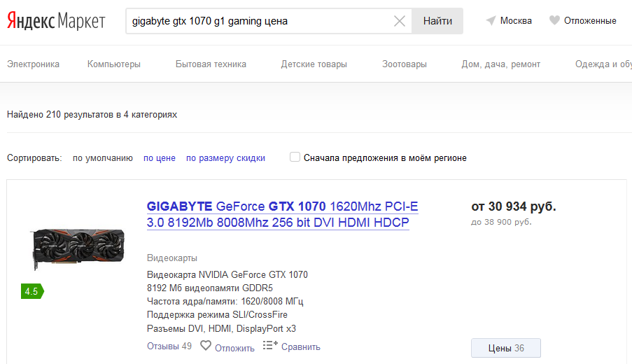Click the spec line Частота ядра/памяти: 1620/8008 МГц
Screen dimensions: 632x364
click(x=225, y=301)
